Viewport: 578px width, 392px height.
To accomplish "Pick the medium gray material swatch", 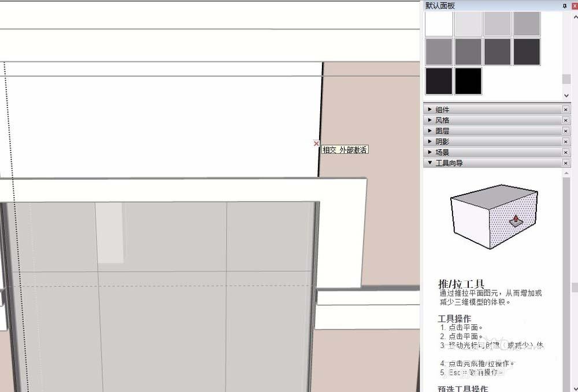I will [x=468, y=51].
